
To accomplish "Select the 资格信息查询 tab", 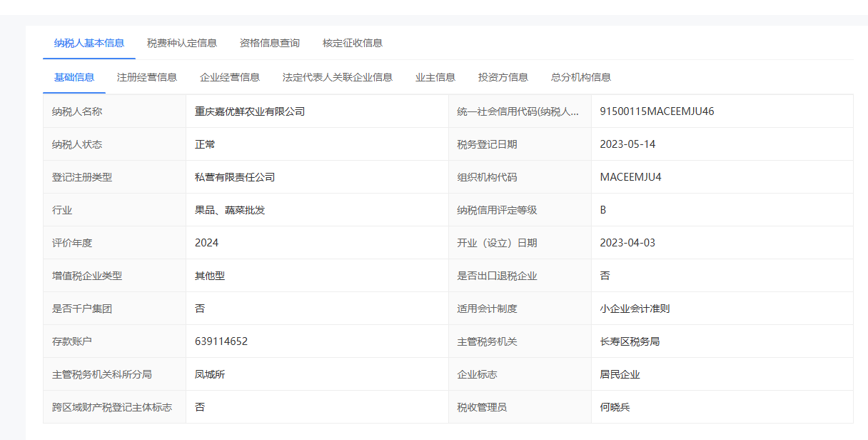I will point(270,43).
